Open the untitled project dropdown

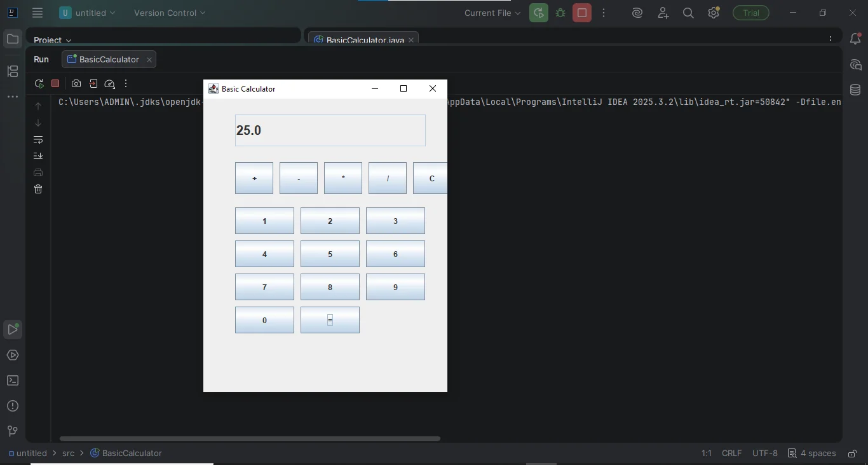[88, 13]
